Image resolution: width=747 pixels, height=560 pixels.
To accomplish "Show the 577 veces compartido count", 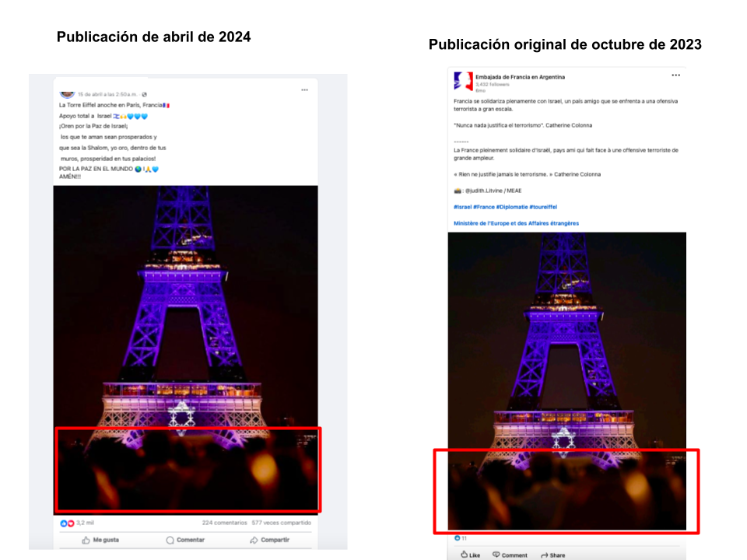I will 281,523.
